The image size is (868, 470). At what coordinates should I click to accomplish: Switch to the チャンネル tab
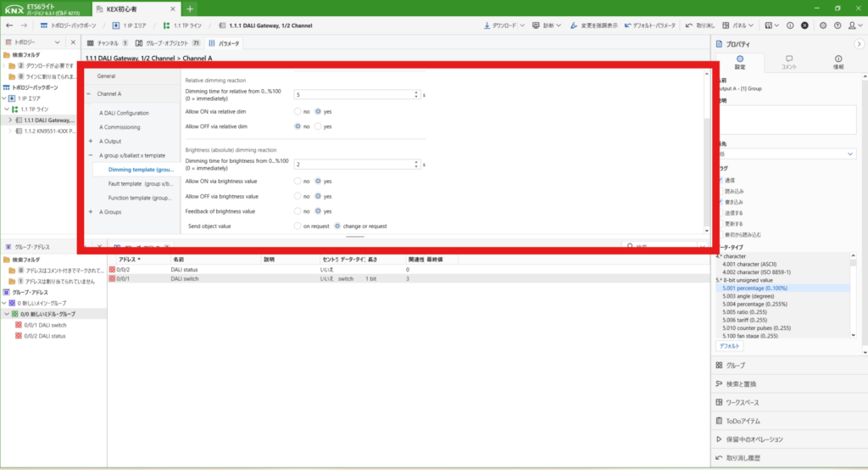click(107, 42)
